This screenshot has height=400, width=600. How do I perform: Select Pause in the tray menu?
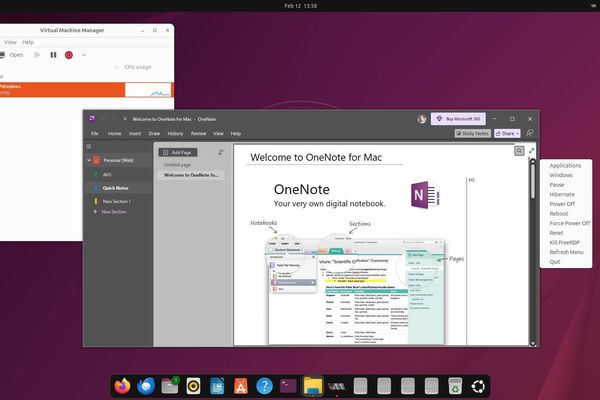tap(557, 184)
